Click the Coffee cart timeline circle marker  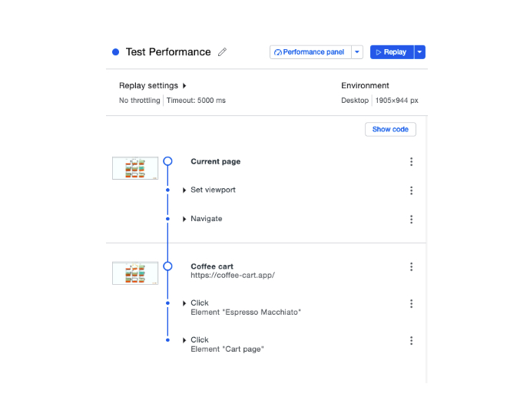[x=167, y=266]
